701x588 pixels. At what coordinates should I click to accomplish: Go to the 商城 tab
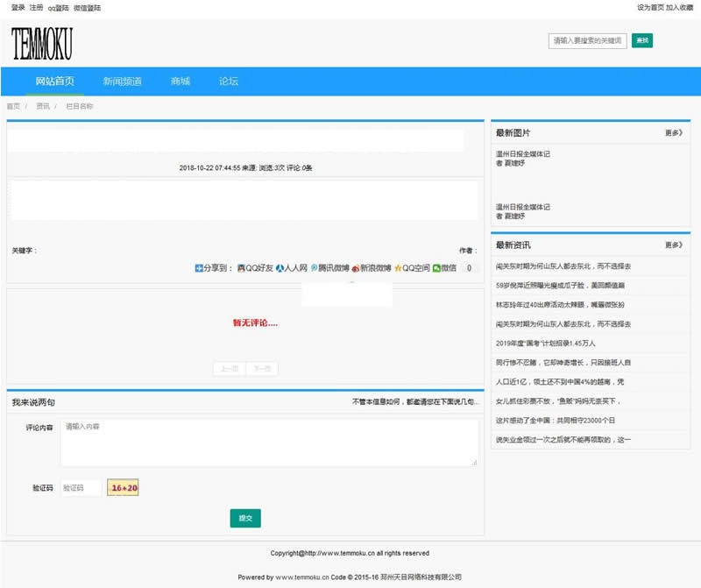(181, 81)
